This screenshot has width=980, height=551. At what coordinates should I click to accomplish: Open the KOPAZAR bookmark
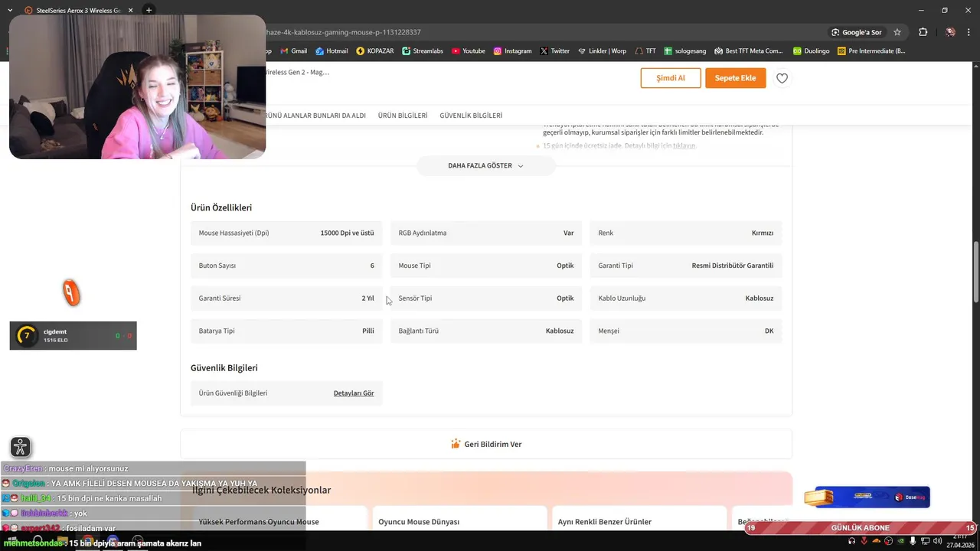pos(375,51)
